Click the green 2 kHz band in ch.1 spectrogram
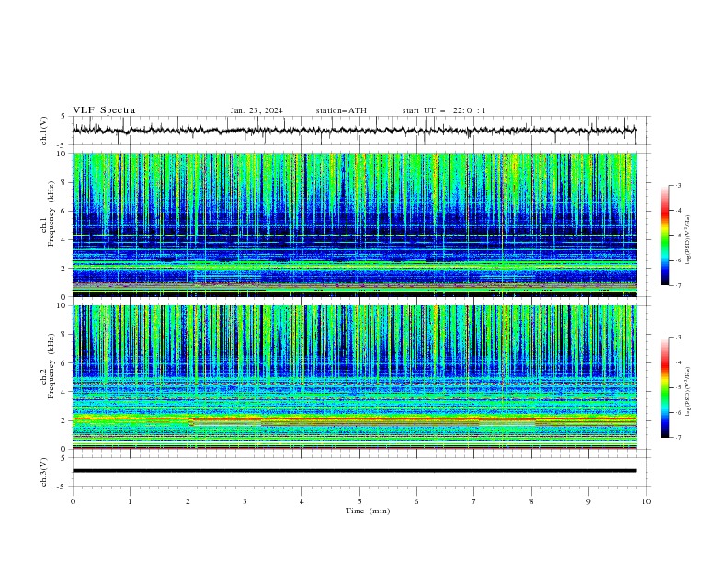This screenshot has height=563, width=728. (x=354, y=265)
